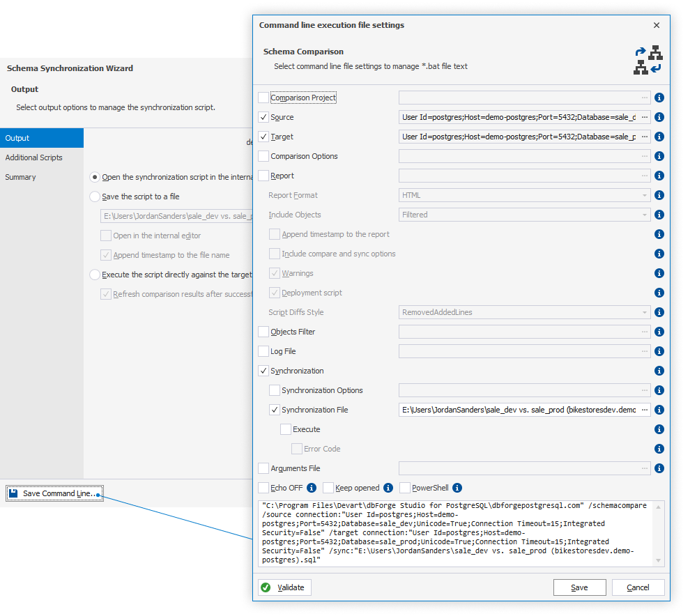Tick the Report checkbox
This screenshot has height=616, width=697.
(x=263, y=176)
